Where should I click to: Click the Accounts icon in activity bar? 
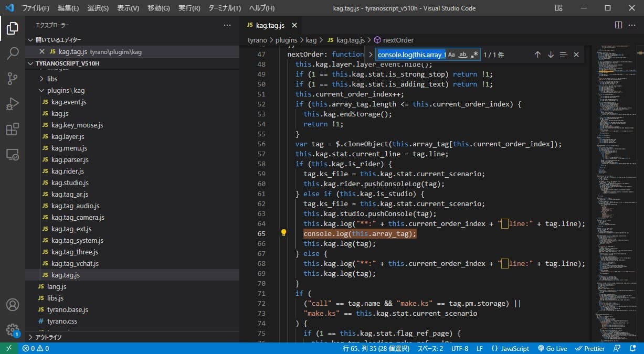tap(13, 305)
